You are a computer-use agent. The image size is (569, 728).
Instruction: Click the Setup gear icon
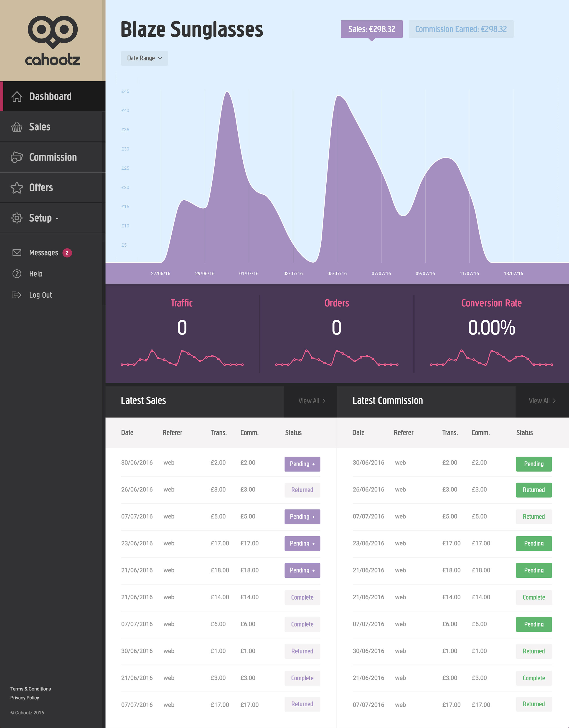coord(17,218)
